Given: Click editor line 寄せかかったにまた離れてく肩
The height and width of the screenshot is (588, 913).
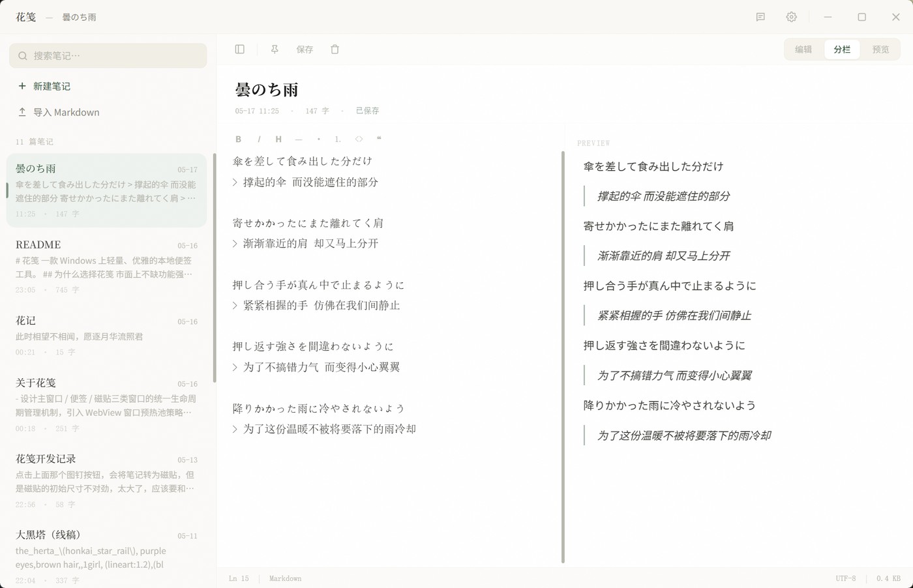Looking at the screenshot, I should click(308, 223).
